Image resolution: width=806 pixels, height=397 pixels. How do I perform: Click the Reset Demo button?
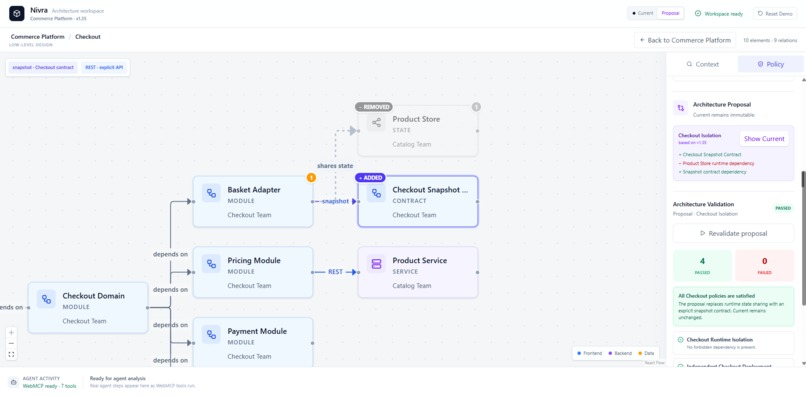(x=775, y=14)
